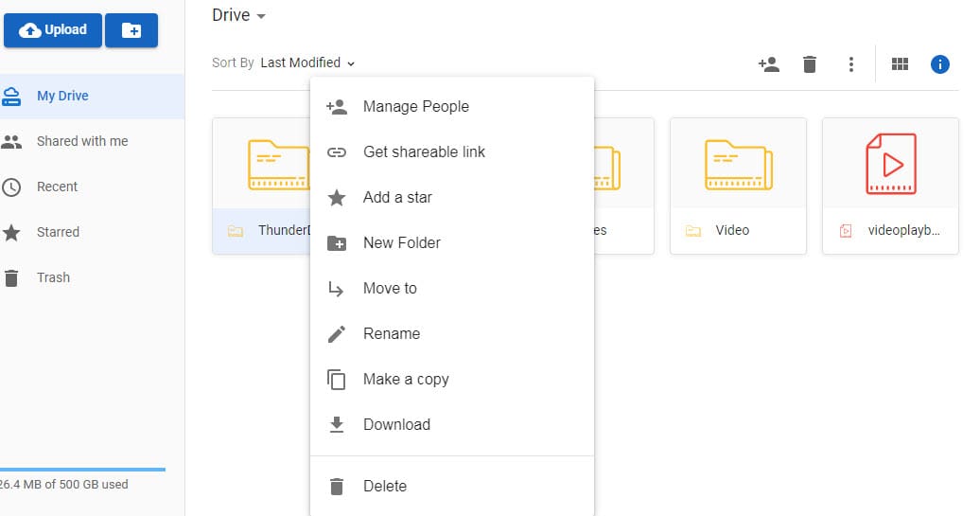
Task: Open the three-dot more options menu
Action: (x=851, y=64)
